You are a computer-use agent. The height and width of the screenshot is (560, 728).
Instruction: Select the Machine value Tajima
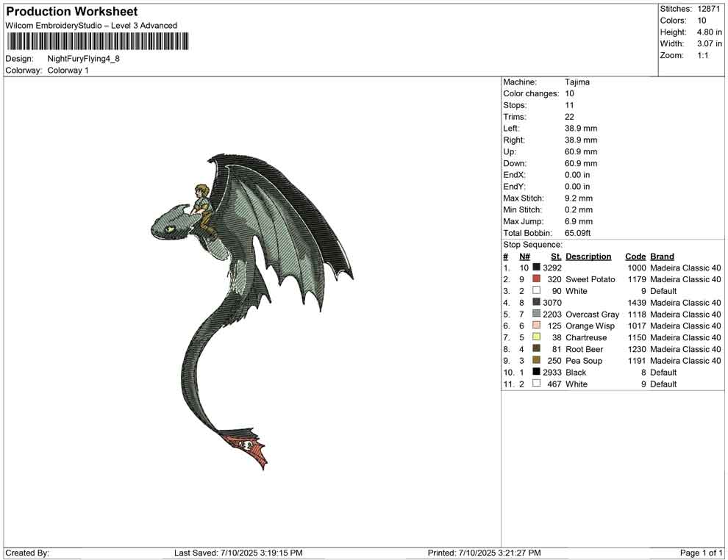click(x=577, y=82)
